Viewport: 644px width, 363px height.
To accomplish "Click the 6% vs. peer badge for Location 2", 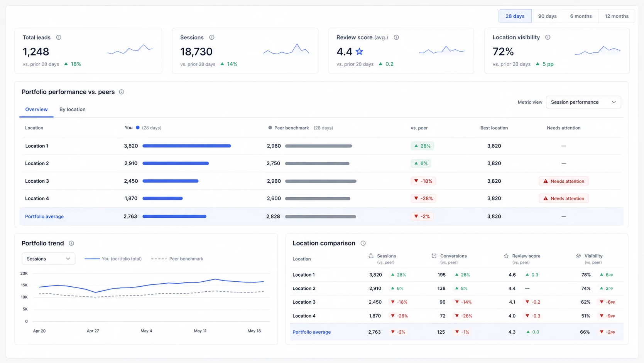I will pyautogui.click(x=421, y=163).
